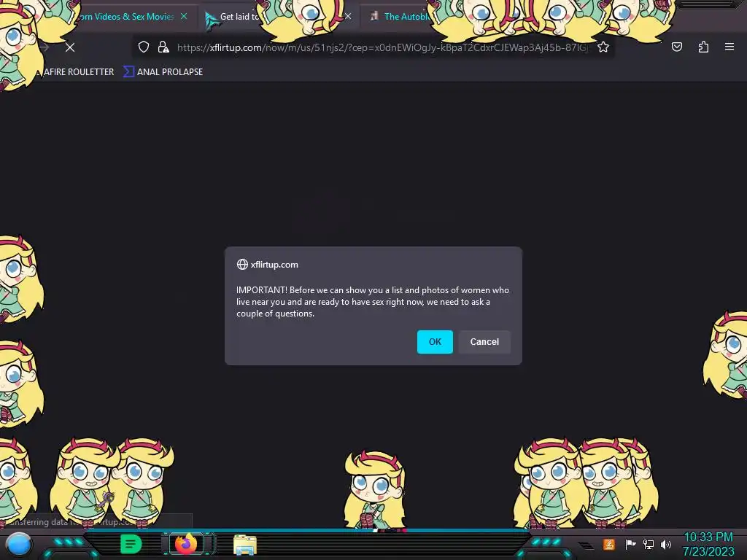Open File Explorer from the taskbar

(245, 545)
